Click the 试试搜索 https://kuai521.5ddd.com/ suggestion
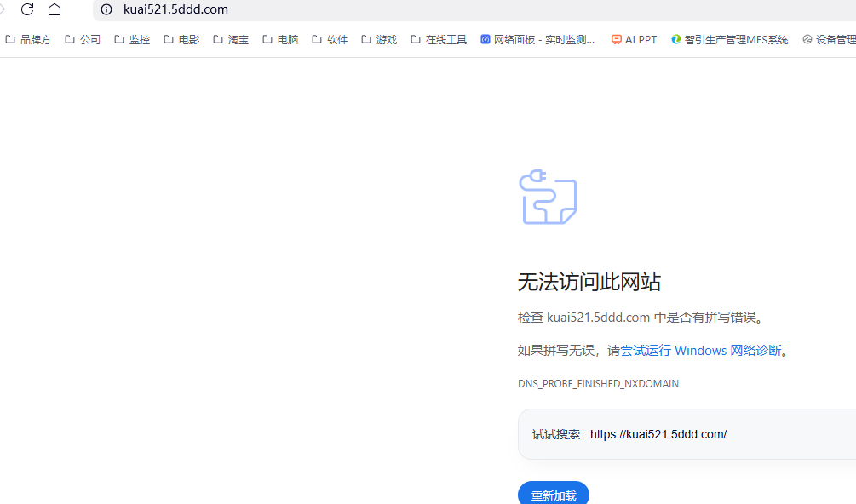856x504 pixels. pos(687,434)
